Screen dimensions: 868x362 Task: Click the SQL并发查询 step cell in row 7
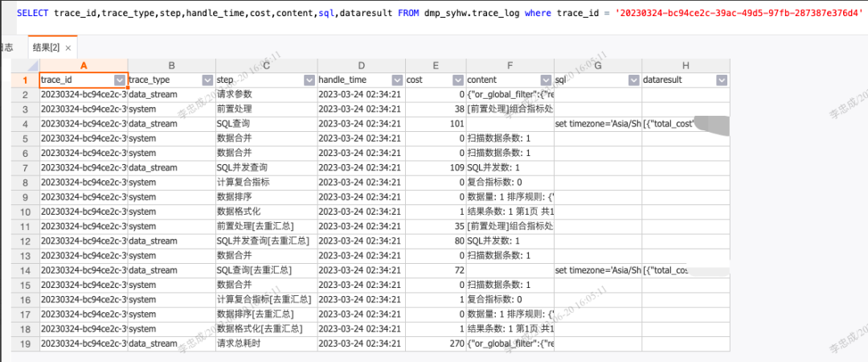[x=266, y=167]
